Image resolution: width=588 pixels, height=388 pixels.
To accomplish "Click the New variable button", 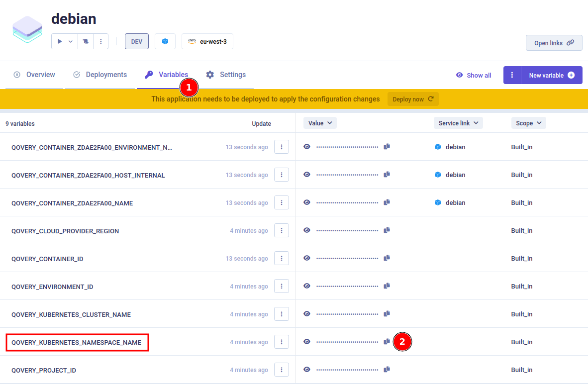I will click(552, 75).
